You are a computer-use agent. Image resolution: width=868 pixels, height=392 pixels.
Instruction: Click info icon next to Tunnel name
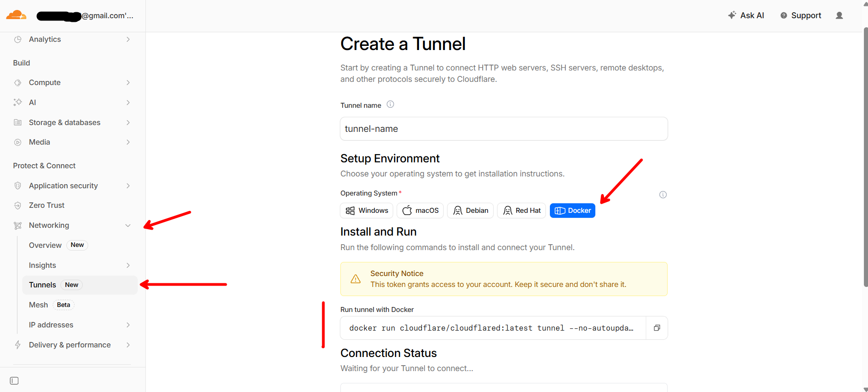(x=390, y=105)
